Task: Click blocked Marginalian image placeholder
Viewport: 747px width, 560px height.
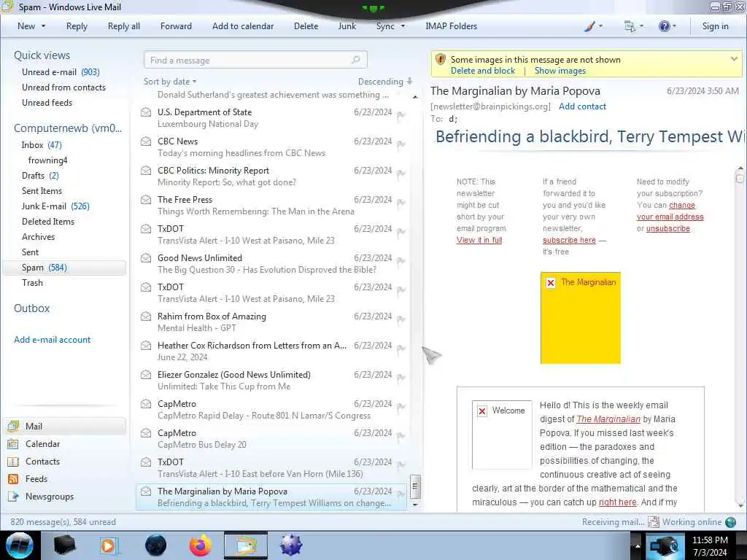Action: pos(580,318)
